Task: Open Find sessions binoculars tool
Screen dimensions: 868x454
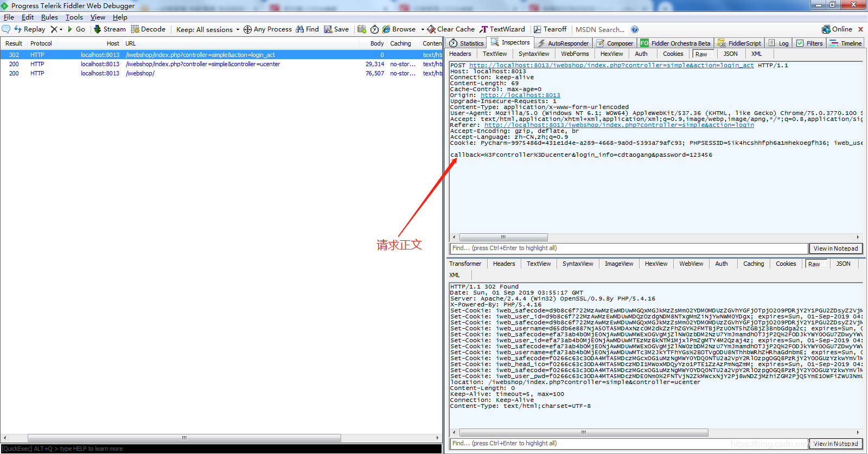Action: point(307,29)
